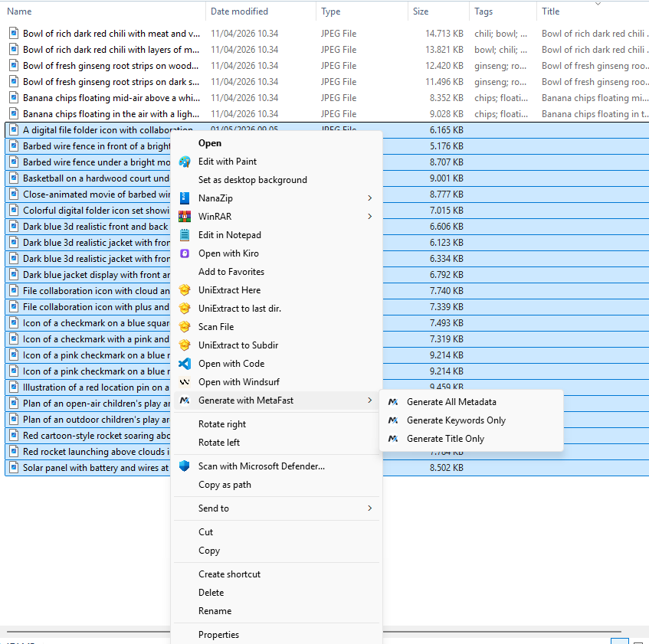
Task: Click the purple Kiro icon
Action: click(185, 253)
